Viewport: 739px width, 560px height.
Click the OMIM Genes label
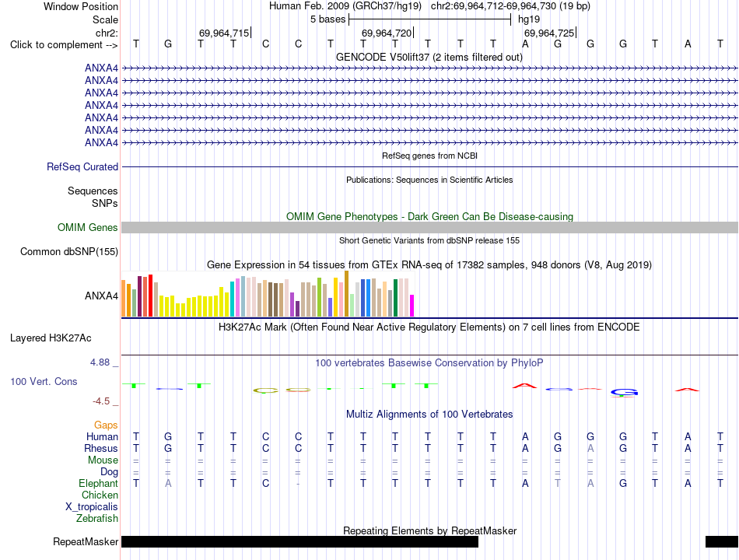88,228
